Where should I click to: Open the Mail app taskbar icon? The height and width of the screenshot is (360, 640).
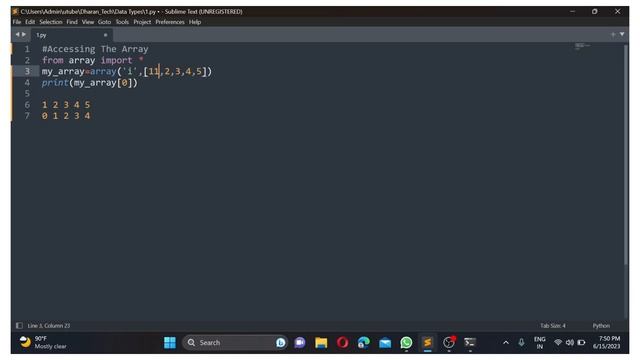click(x=385, y=342)
